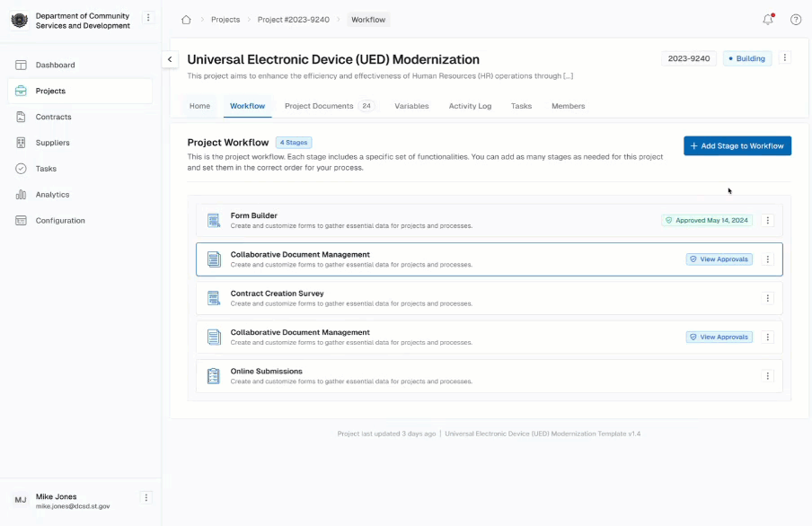Go to Suppliers in the sidebar
812x526 pixels.
(x=52, y=143)
